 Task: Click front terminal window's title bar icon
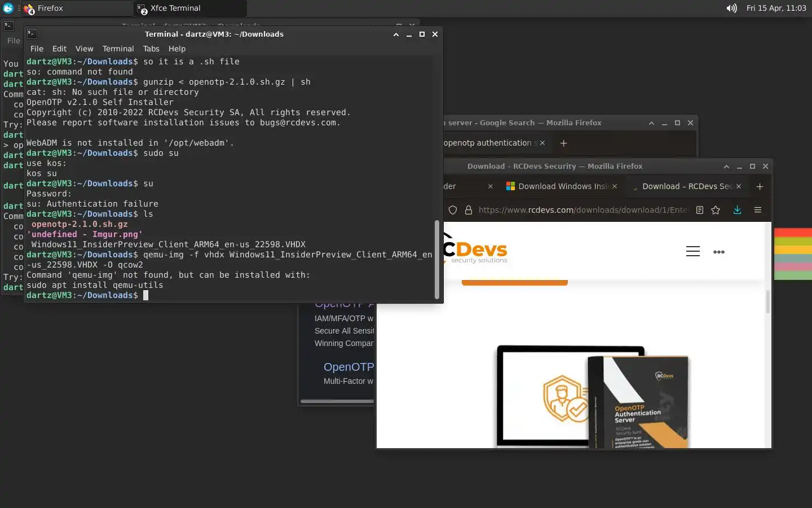coord(32,34)
